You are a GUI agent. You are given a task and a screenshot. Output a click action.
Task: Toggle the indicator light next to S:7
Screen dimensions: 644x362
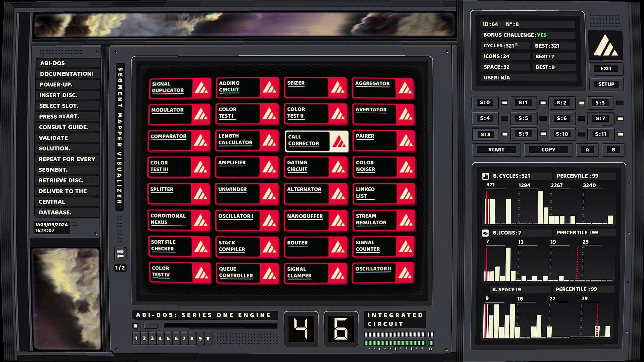point(620,118)
